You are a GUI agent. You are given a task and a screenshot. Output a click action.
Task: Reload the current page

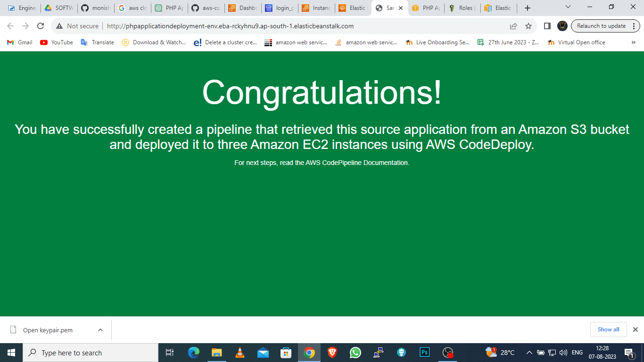pyautogui.click(x=41, y=26)
